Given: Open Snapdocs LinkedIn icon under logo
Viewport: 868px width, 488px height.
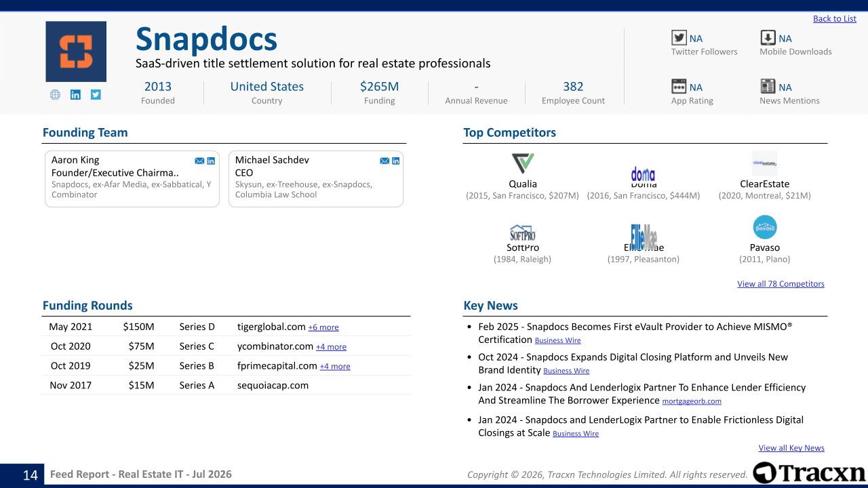Looking at the screenshot, I should (75, 95).
